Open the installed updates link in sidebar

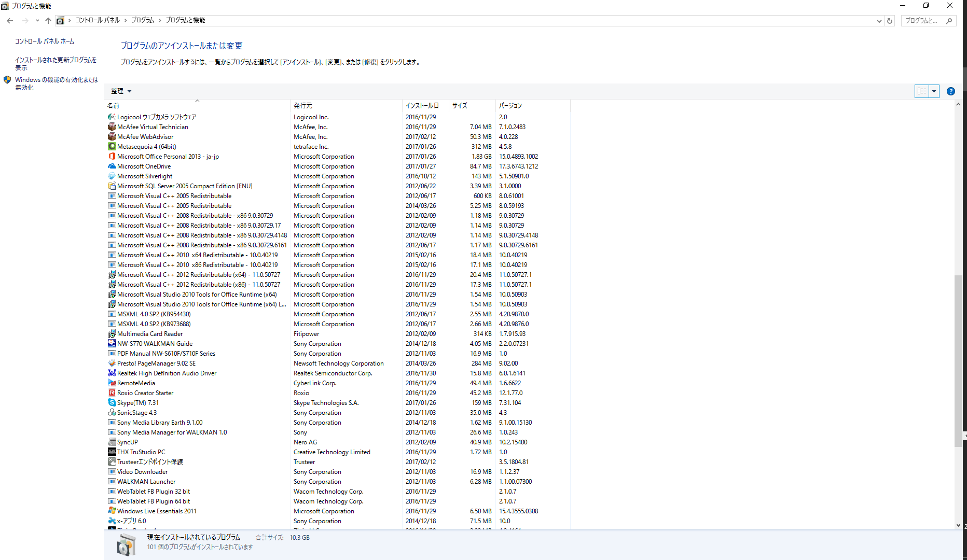pos(56,64)
